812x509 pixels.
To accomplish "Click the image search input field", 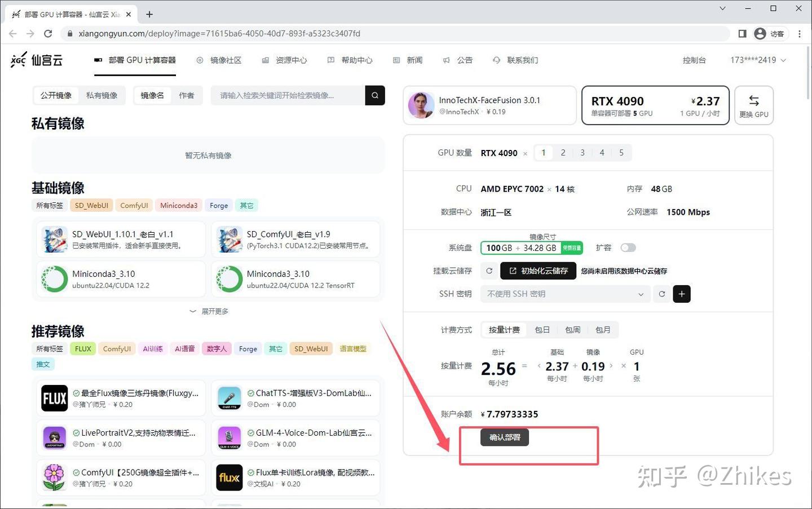I will coord(288,95).
